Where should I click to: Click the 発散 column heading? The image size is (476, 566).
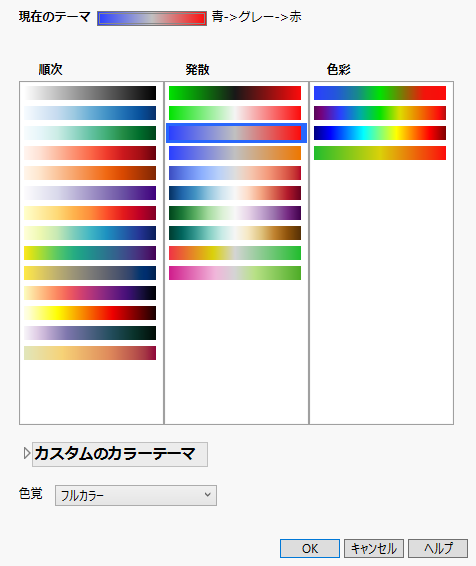point(197,69)
